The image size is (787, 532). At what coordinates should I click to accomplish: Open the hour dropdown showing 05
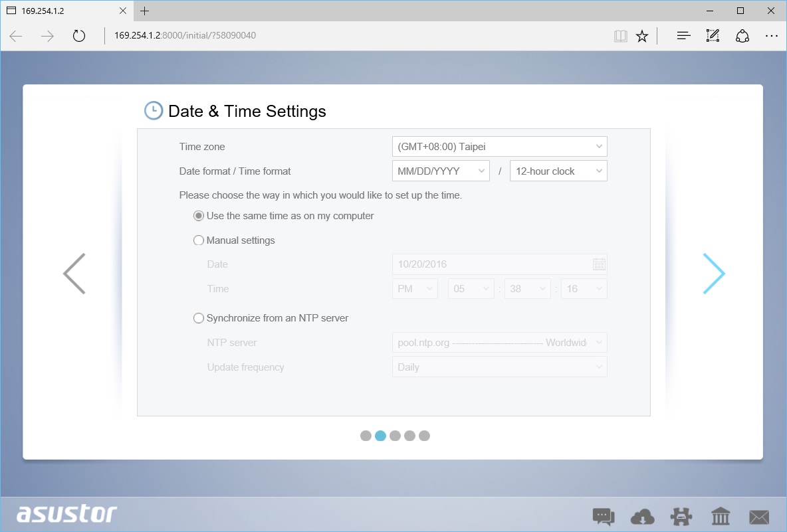(x=471, y=289)
